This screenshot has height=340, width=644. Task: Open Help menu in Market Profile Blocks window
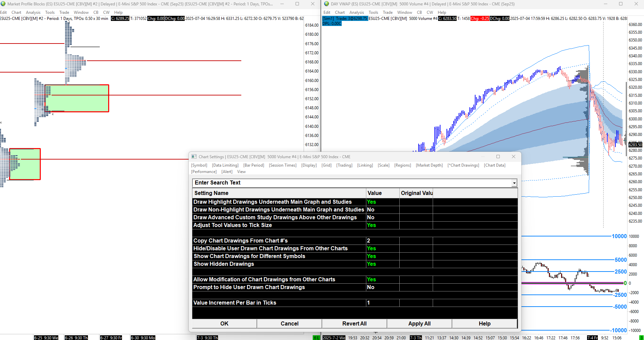(118, 12)
